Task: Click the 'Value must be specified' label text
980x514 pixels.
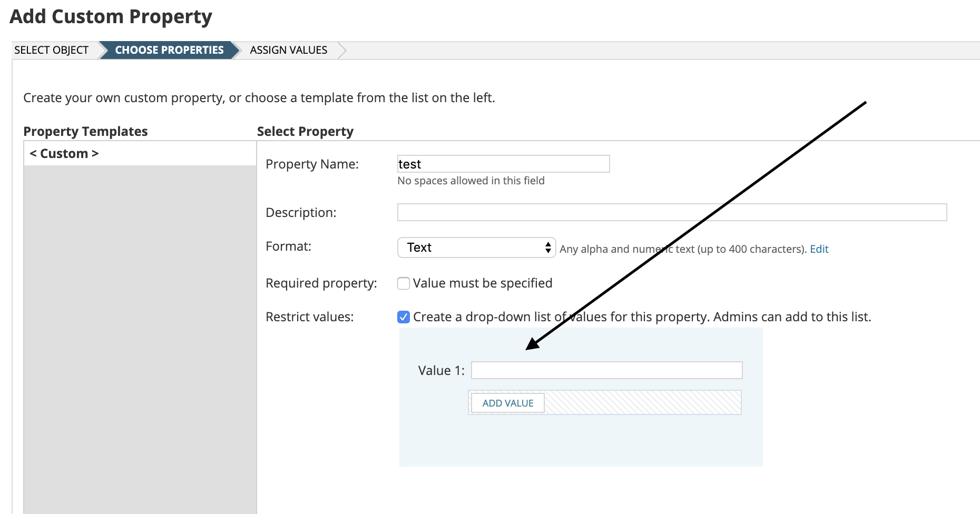Action: [x=482, y=283]
